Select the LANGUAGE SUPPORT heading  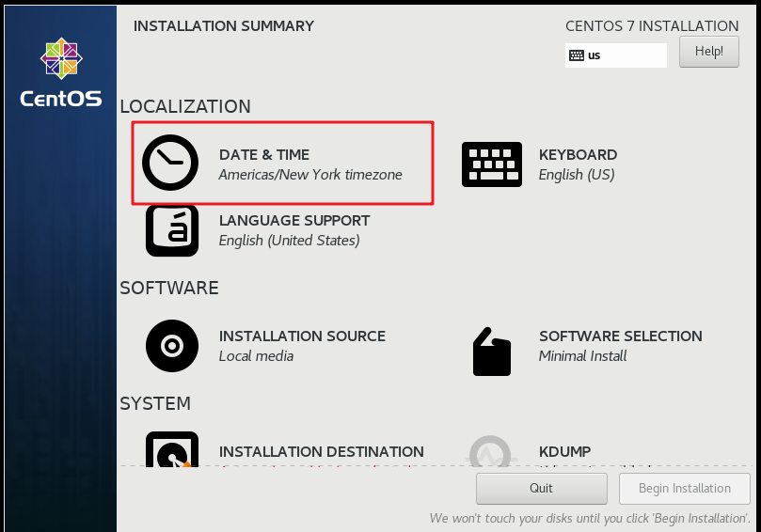(x=294, y=221)
